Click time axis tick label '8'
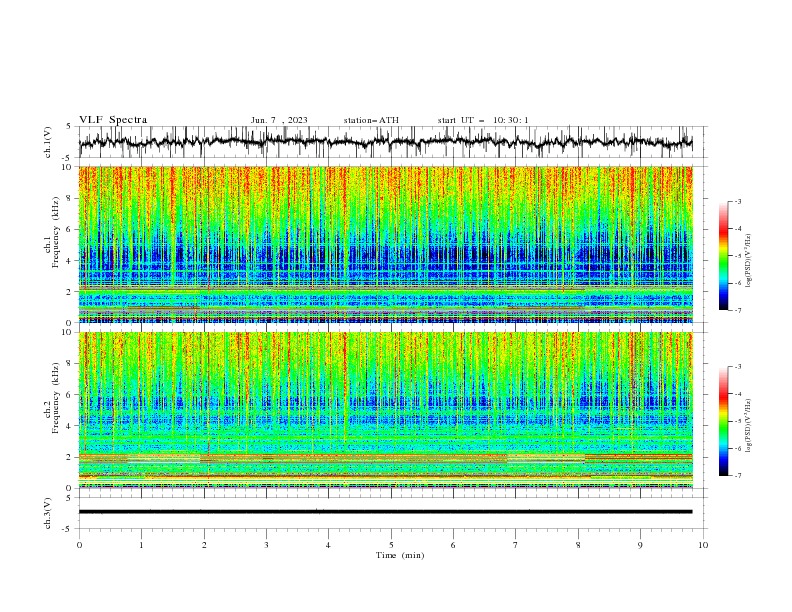The image size is (792, 612). [x=578, y=545]
